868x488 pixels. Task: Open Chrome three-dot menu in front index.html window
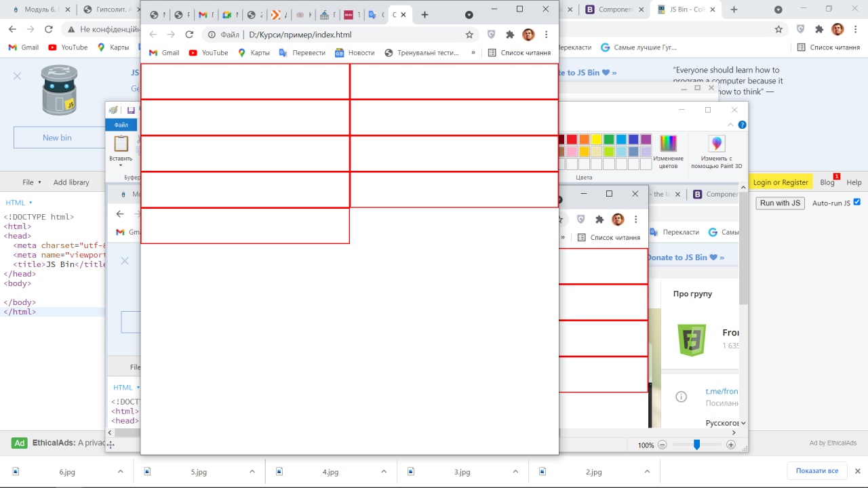[x=547, y=35]
